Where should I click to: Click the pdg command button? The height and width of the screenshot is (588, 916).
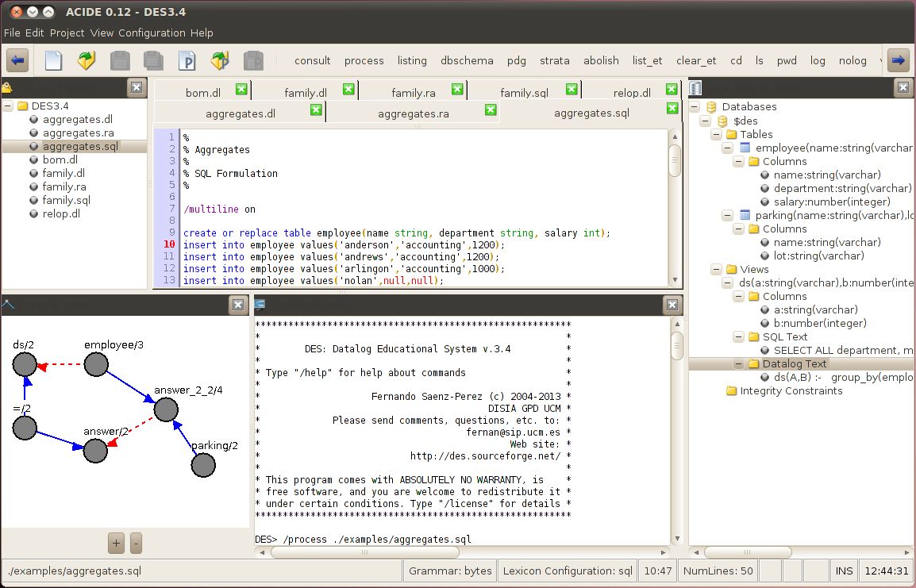517,61
